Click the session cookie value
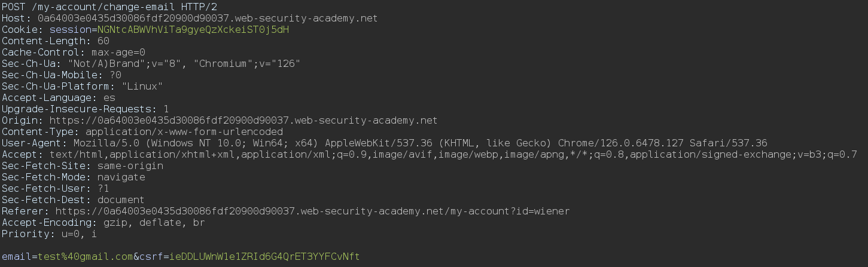The height and width of the screenshot is (267, 868). tap(193, 29)
